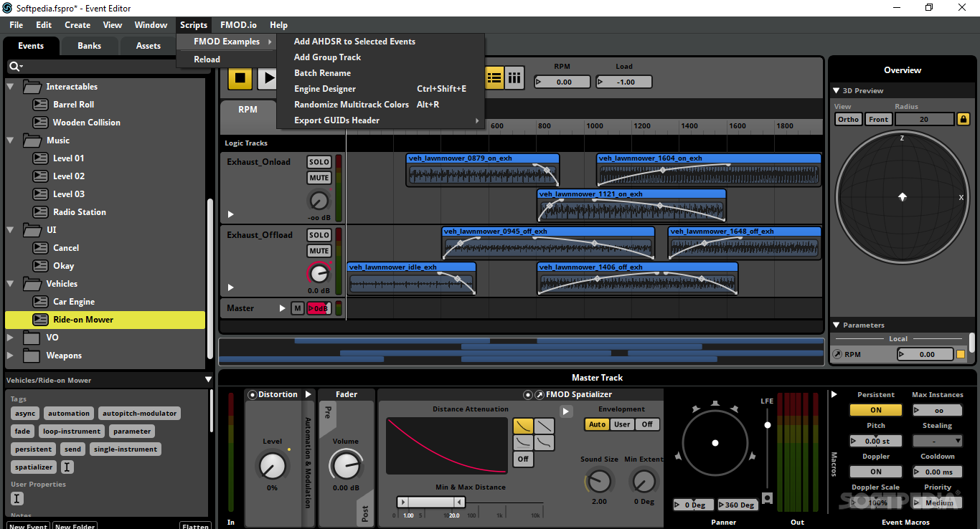
Task: Mute the Exhaust_Offload track
Action: [319, 250]
